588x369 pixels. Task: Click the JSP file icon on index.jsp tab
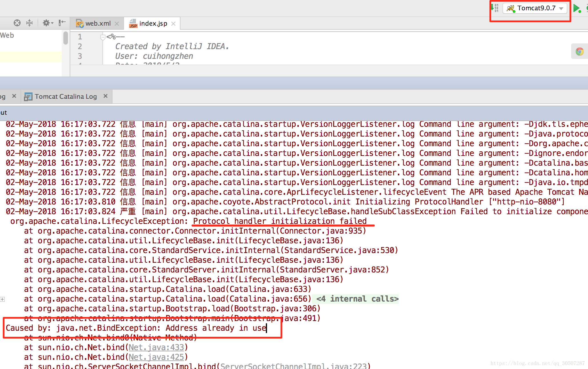pos(133,23)
